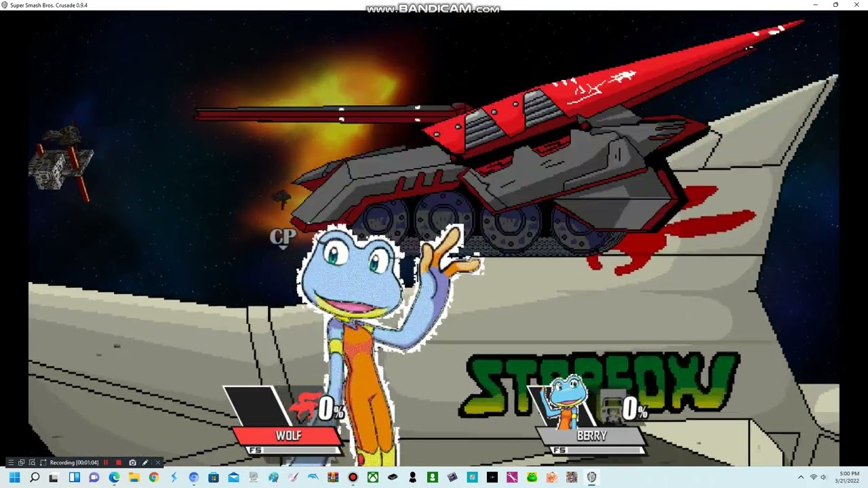Open the Windows Start menu
This screenshot has height=488, width=868.
click(15, 478)
